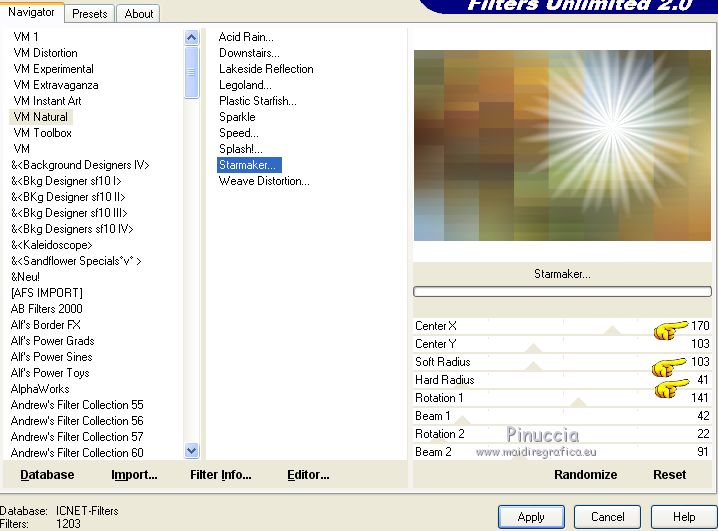Select &Neu! category

click(x=25, y=277)
